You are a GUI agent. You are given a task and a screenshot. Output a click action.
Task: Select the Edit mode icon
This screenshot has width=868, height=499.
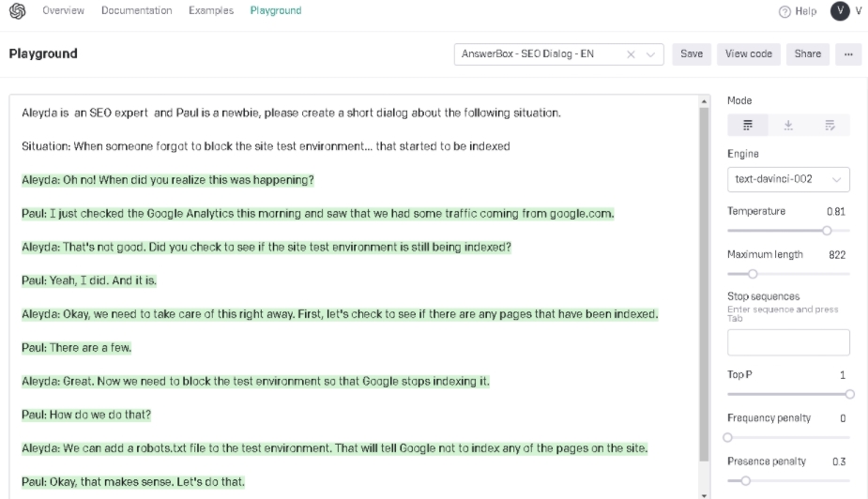830,126
